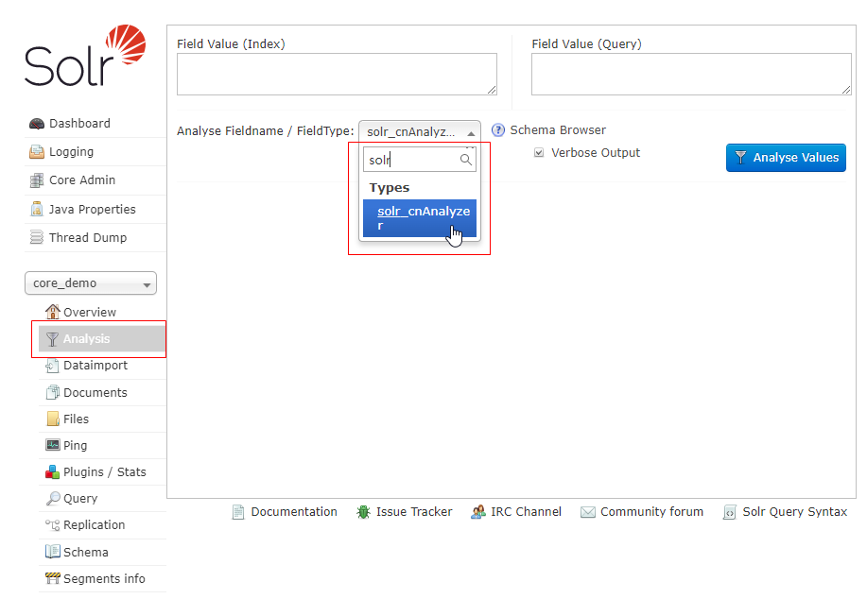Click the dropdown filter box containing 'solr'
The width and height of the screenshot is (867, 616).
pyautogui.click(x=419, y=160)
